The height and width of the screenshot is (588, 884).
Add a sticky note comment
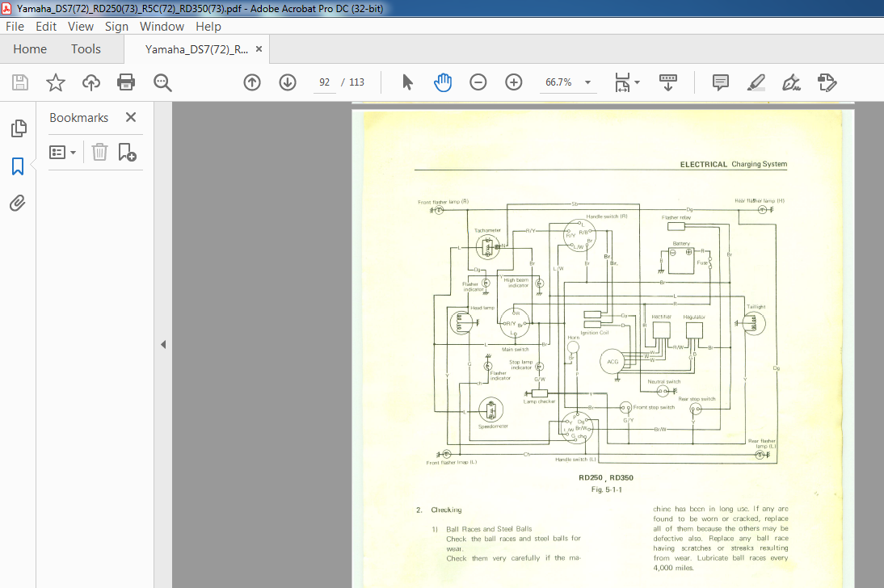pyautogui.click(x=721, y=82)
